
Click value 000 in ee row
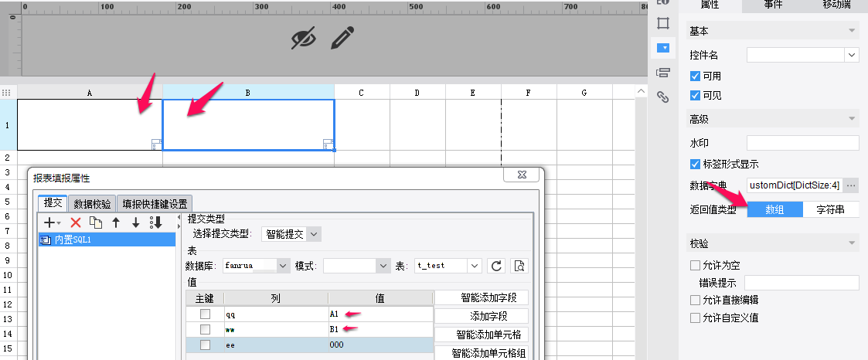pyautogui.click(x=380, y=345)
